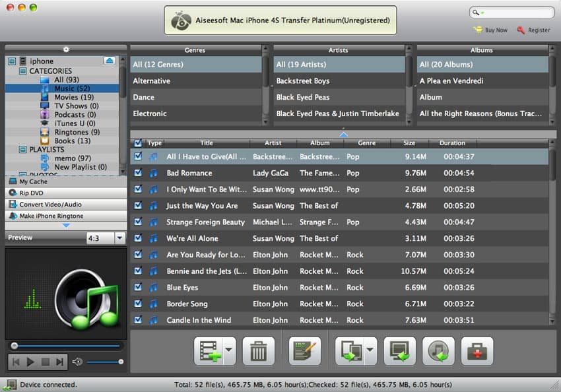This screenshot has width=561, height=392.
Task: Click the Buy Now link
Action: click(x=496, y=30)
